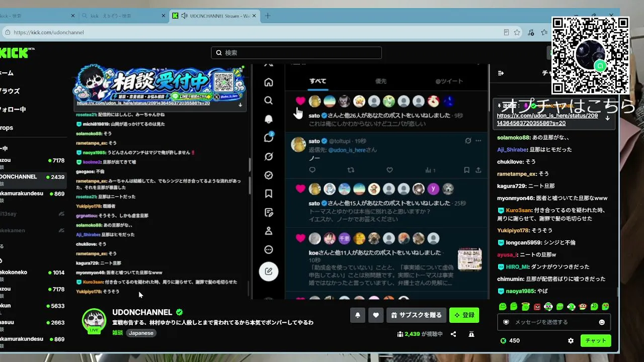
Task: Switch to 優先 notifications tab
Action: 381,81
